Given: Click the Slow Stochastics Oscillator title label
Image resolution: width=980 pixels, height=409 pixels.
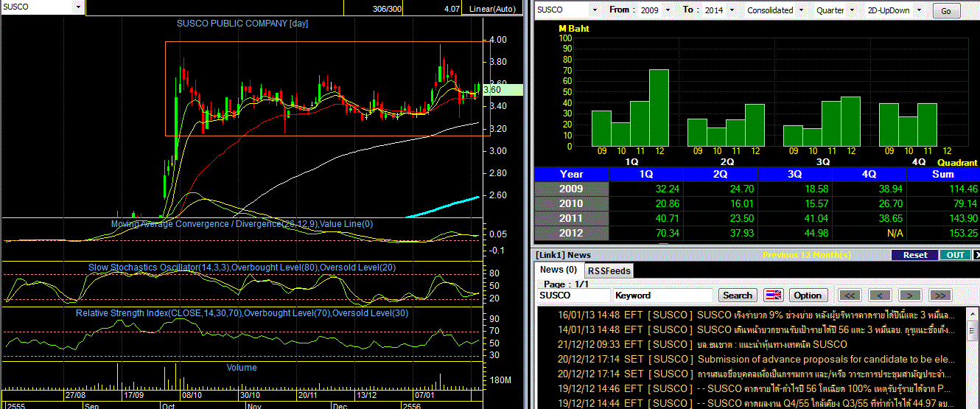Looking at the screenshot, I should [242, 268].
